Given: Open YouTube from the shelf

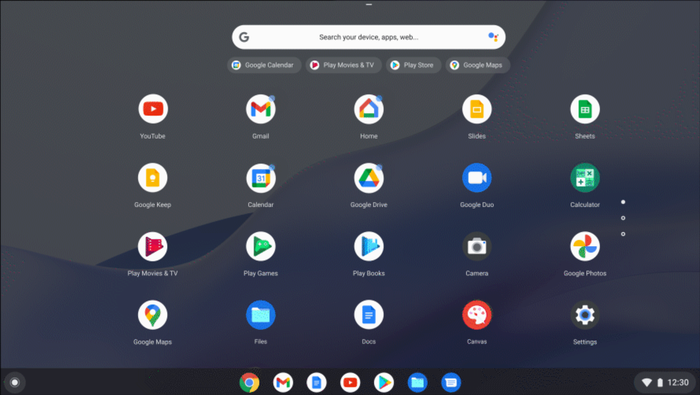Looking at the screenshot, I should coord(350,383).
